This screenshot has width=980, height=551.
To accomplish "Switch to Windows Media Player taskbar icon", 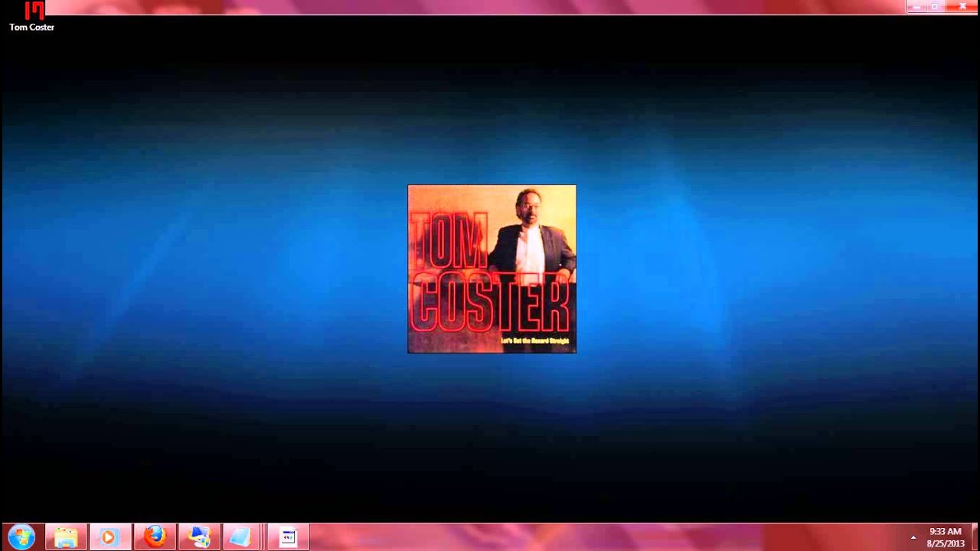I will pos(109,537).
